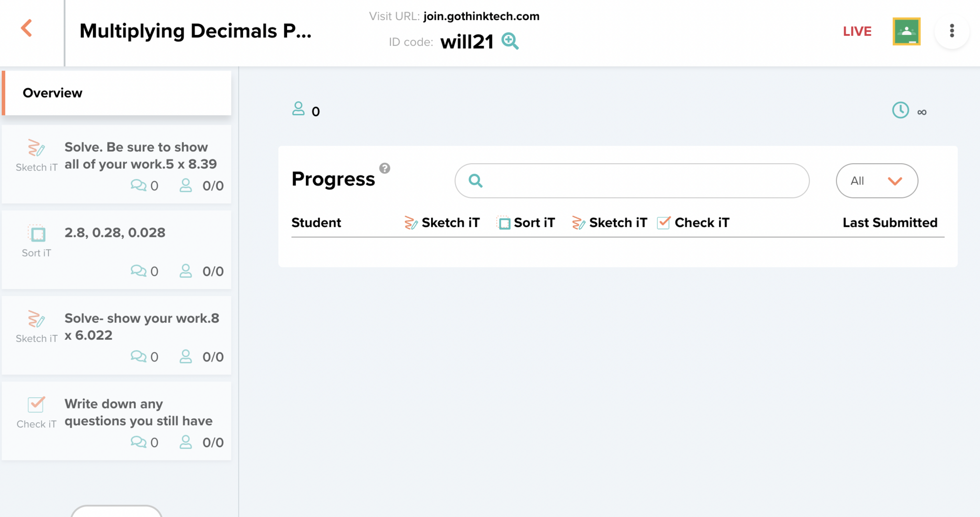980x517 pixels.
Task: Expand filter using the orange chevron arrow
Action: 895,181
